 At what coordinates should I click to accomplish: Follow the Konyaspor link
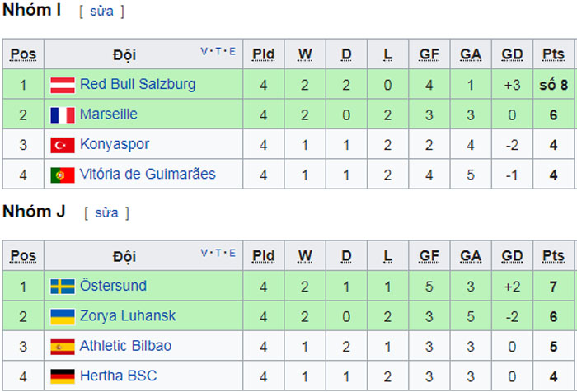click(115, 144)
